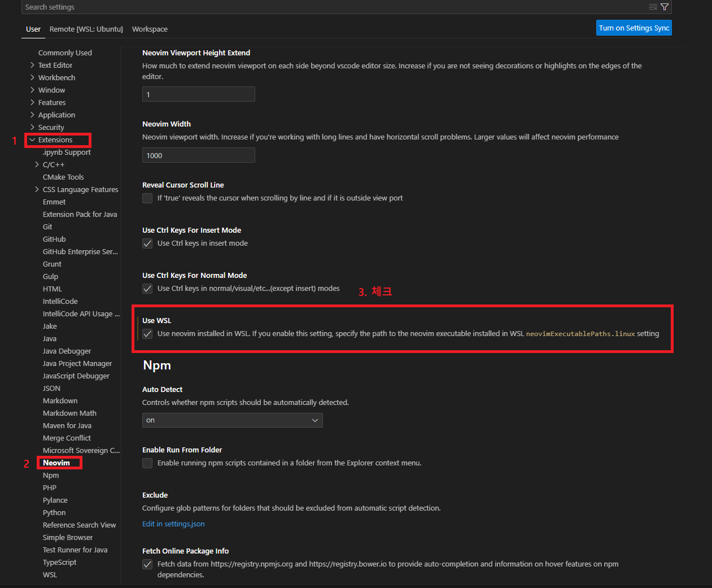Select JavaScript Debugger settings

click(76, 376)
